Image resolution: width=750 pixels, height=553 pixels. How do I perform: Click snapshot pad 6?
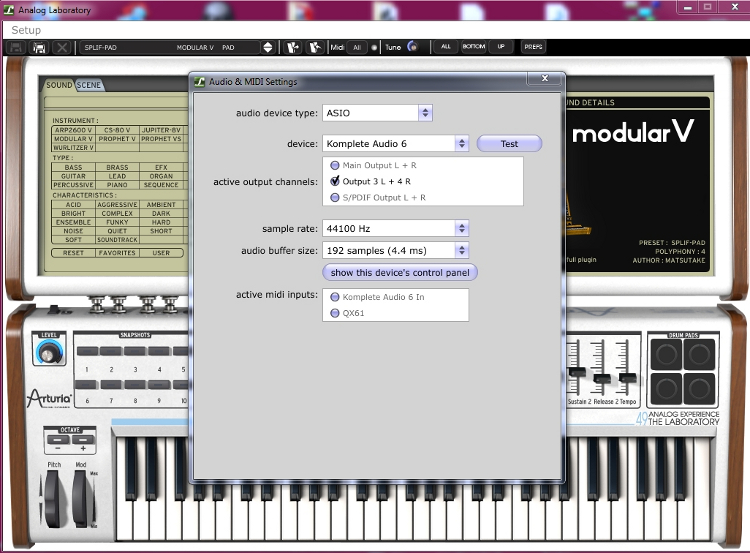(x=87, y=385)
